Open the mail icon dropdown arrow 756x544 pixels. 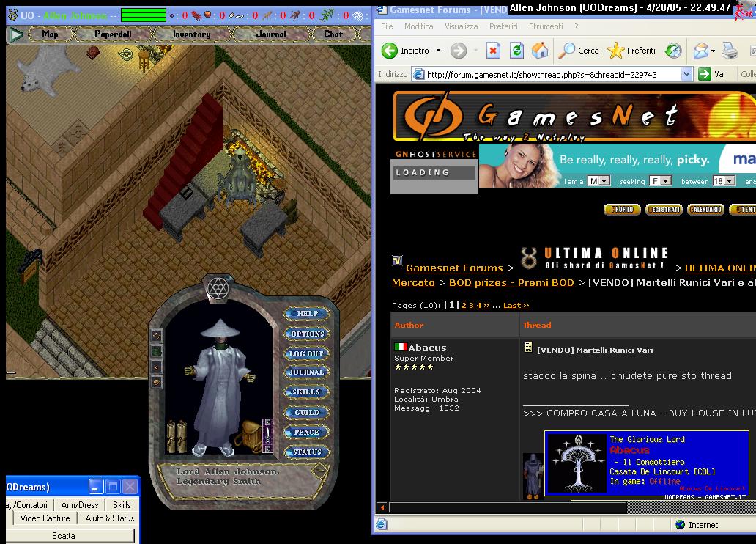[713, 51]
